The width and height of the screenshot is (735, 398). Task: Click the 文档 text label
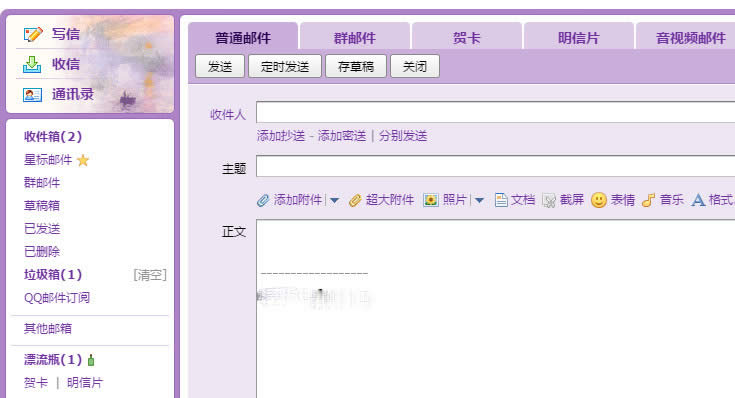tap(523, 200)
